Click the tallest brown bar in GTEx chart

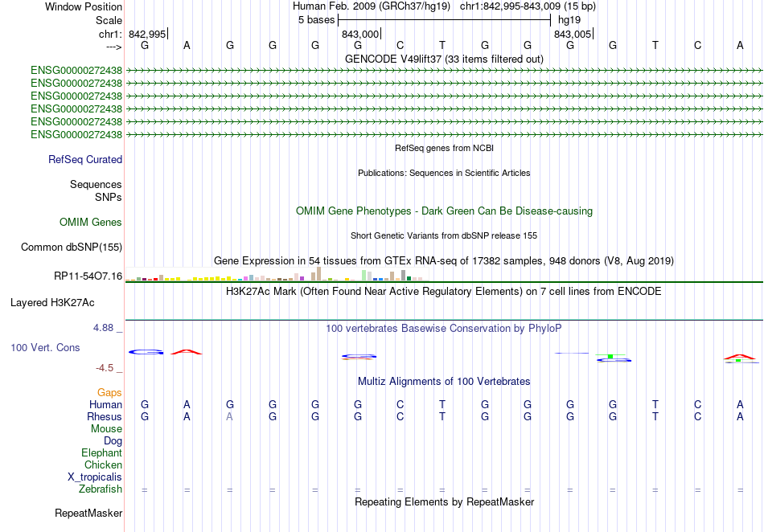319,273
